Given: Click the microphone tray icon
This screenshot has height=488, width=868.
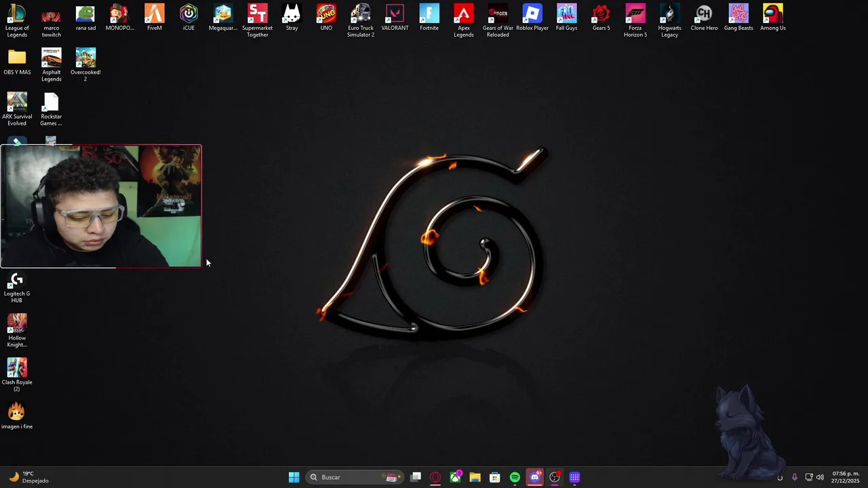Looking at the screenshot, I should click(x=794, y=477).
